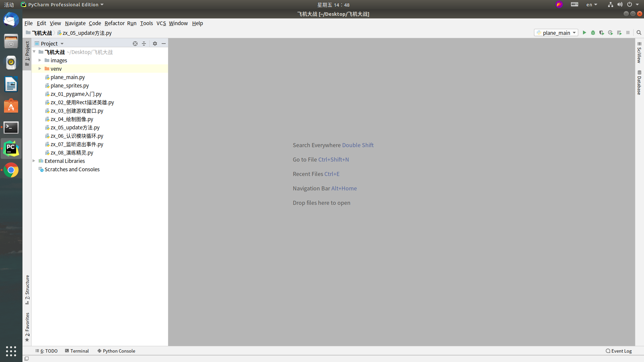Click the green Run button
The image size is (644, 362).
pyautogui.click(x=584, y=33)
